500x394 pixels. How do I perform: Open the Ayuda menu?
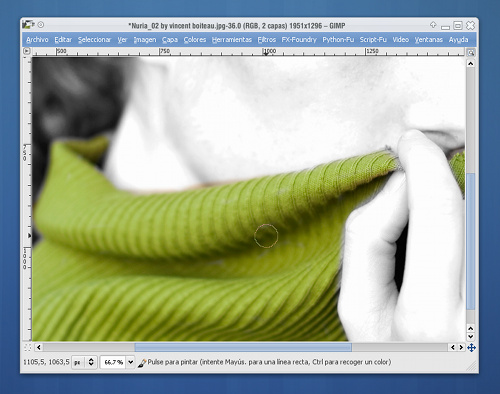click(458, 40)
